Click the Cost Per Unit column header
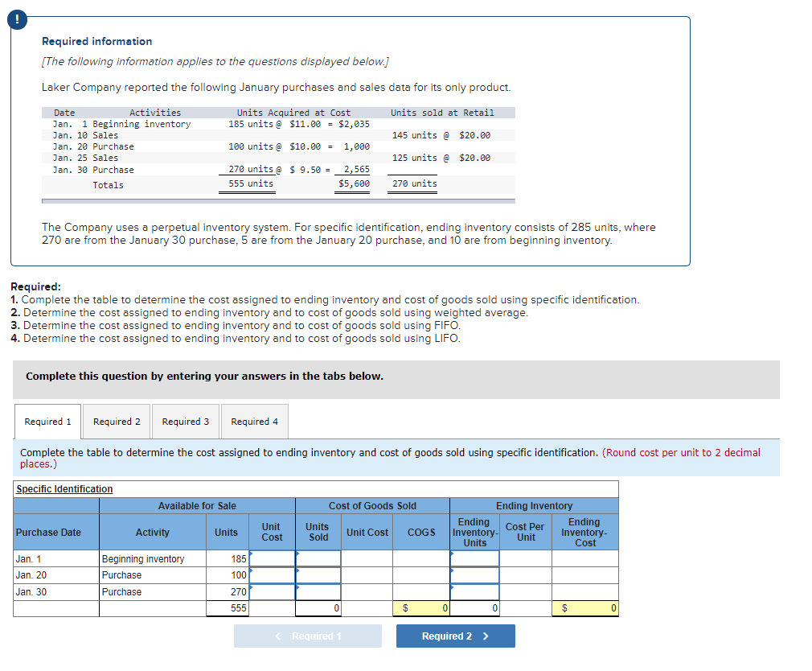 pyautogui.click(x=525, y=532)
